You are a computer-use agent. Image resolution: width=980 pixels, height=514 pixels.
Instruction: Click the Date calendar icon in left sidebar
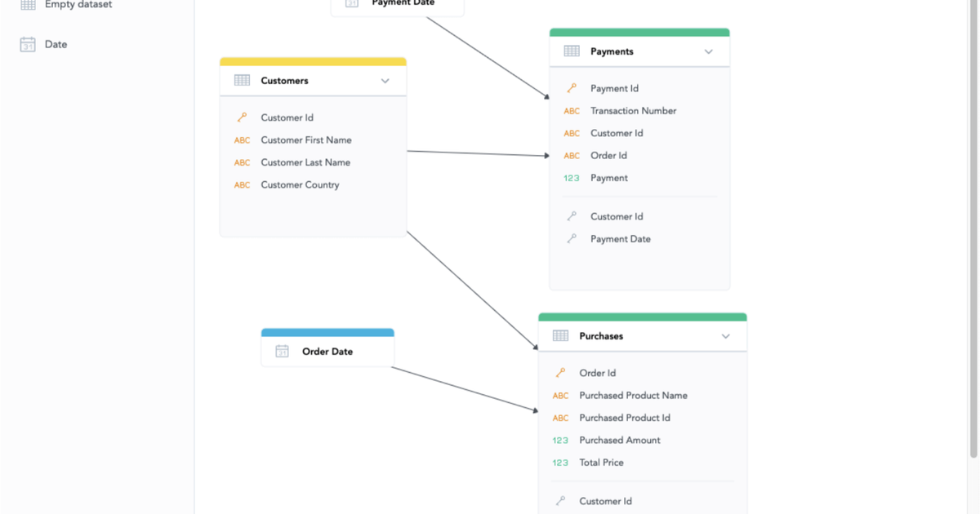tap(29, 44)
